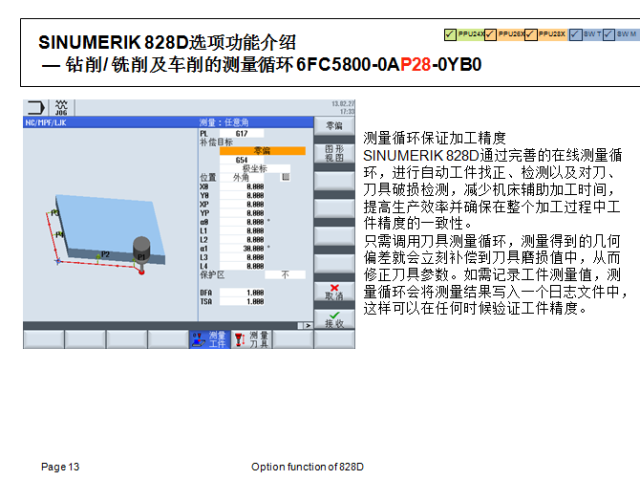
Task: Click the X0 value field
Action: tap(242, 187)
